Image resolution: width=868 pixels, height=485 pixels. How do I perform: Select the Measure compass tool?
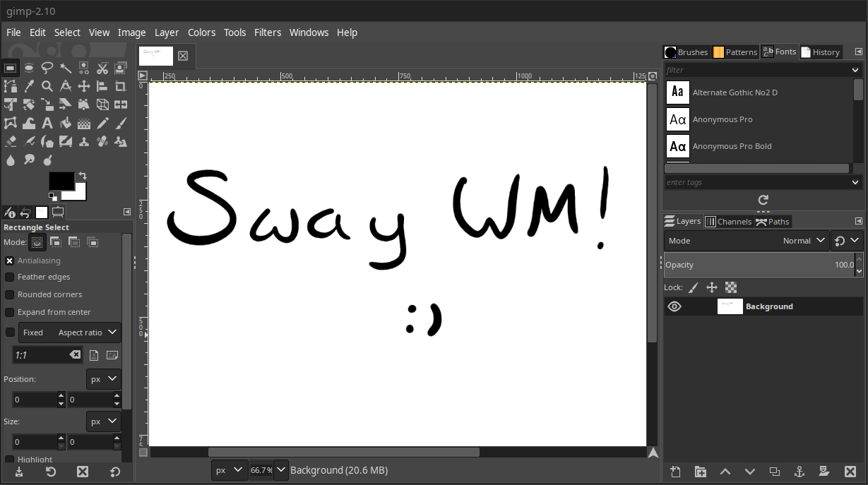click(x=66, y=86)
